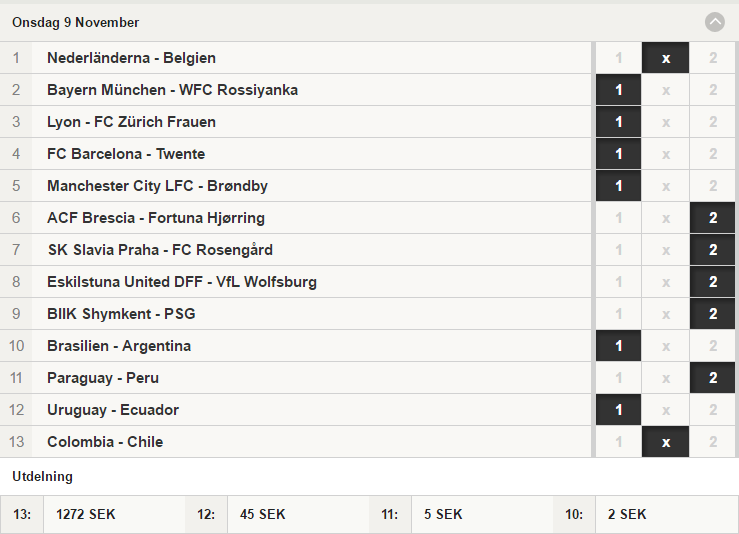The height and width of the screenshot is (534, 739).
Task: Select x for Eskilstuna United DFF - VfL Wolfsburg
Action: point(665,282)
